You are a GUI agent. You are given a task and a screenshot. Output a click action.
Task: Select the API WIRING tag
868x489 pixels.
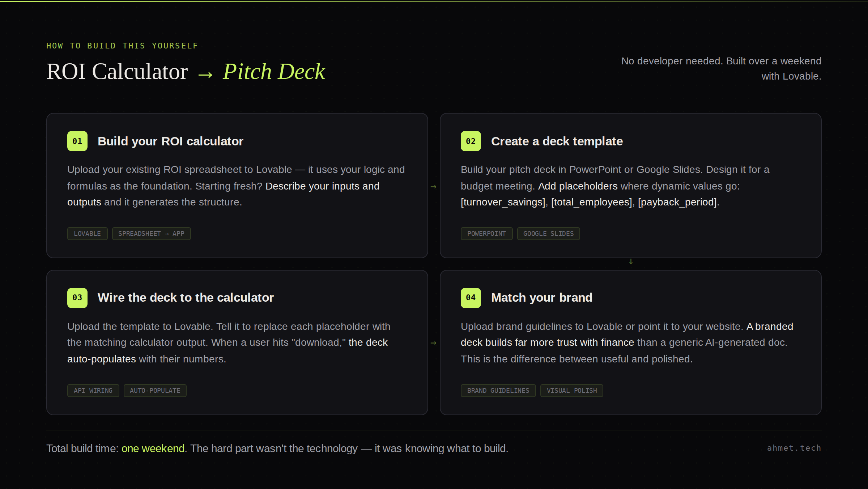(x=93, y=391)
